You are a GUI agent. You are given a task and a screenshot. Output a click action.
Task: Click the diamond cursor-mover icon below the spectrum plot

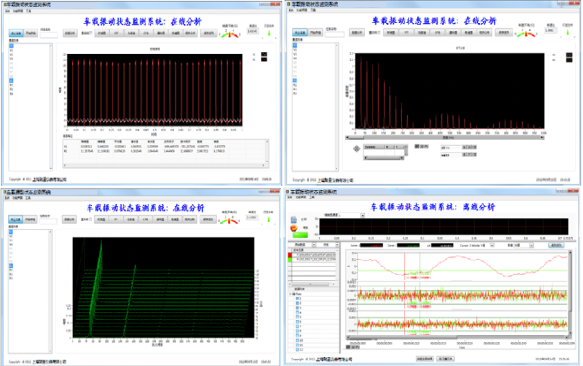(356, 149)
